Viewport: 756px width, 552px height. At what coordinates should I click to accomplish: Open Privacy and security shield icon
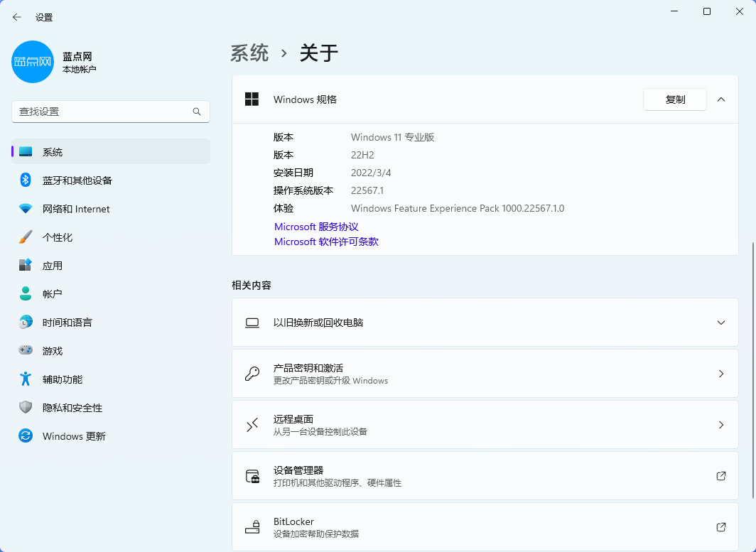tap(26, 408)
